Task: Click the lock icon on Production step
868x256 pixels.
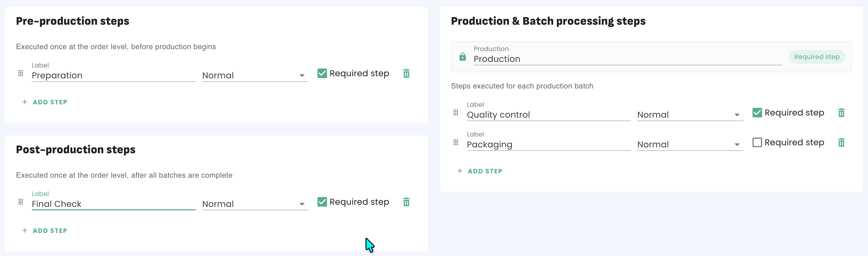Action: coord(462,57)
